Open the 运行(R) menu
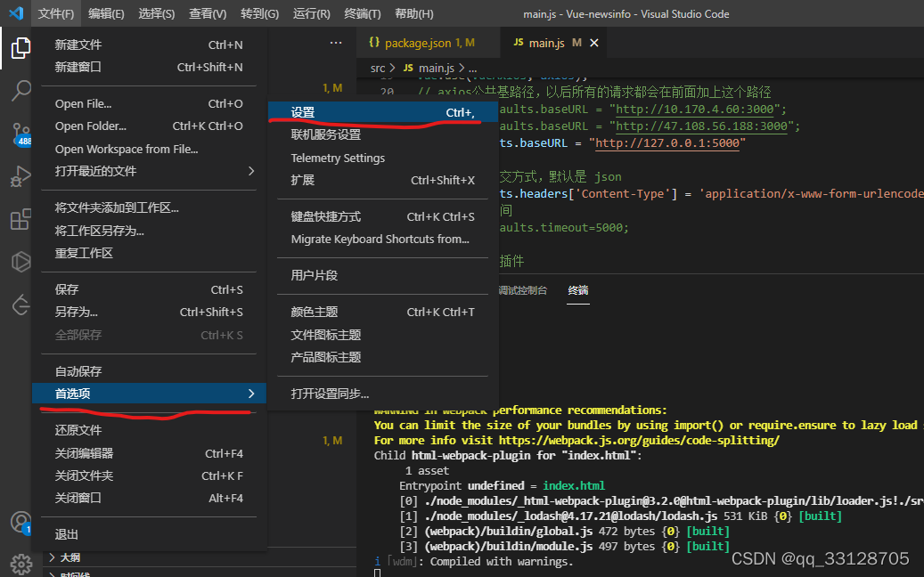 tap(311, 13)
